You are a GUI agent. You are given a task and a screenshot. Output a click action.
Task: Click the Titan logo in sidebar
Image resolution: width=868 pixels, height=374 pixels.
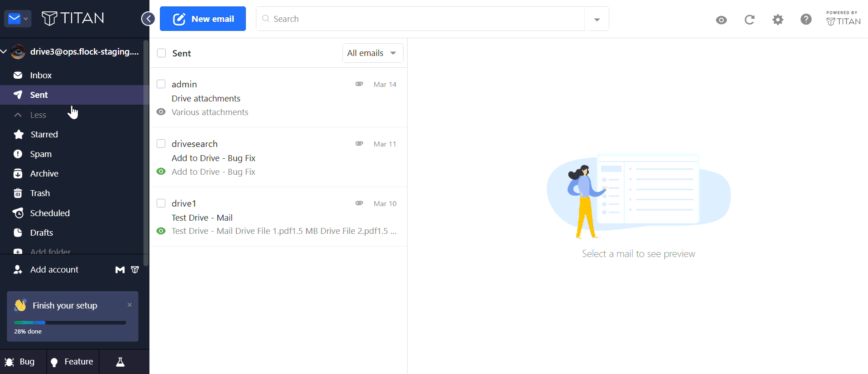click(73, 18)
